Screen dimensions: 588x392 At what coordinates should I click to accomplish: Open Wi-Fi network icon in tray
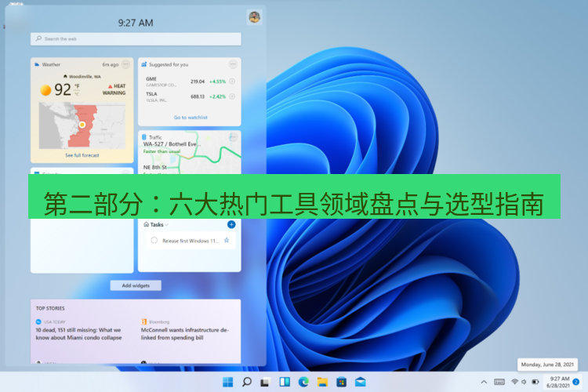tap(514, 382)
